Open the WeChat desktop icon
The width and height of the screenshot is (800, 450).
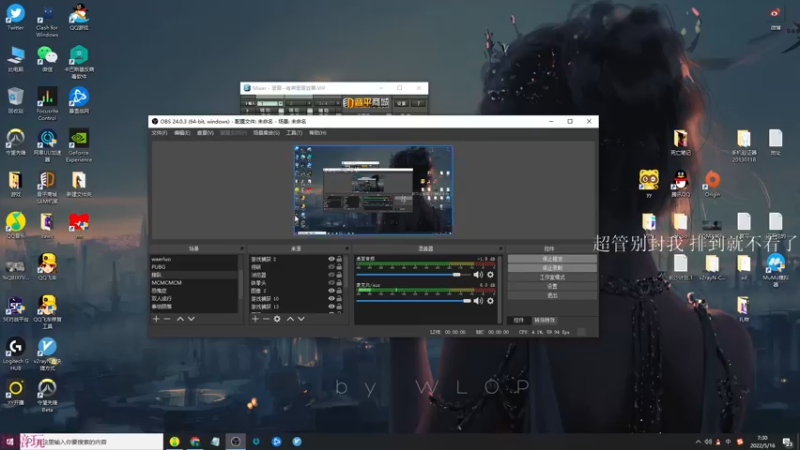click(x=47, y=59)
